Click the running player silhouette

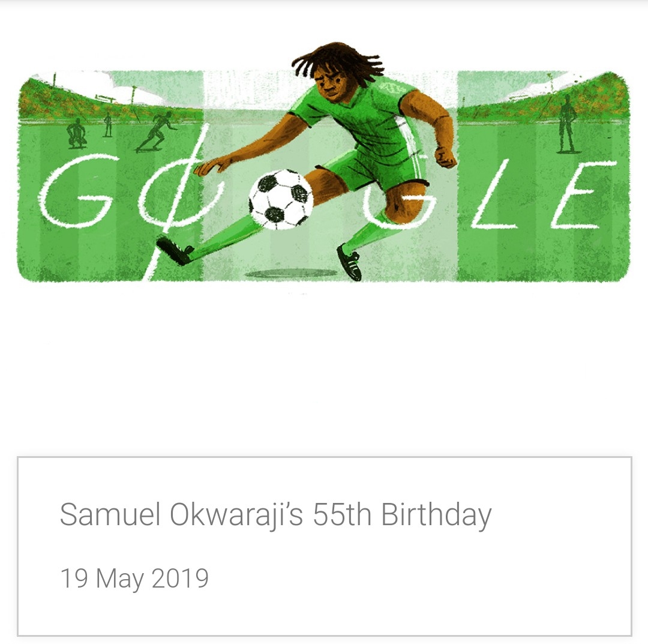[x=156, y=131]
